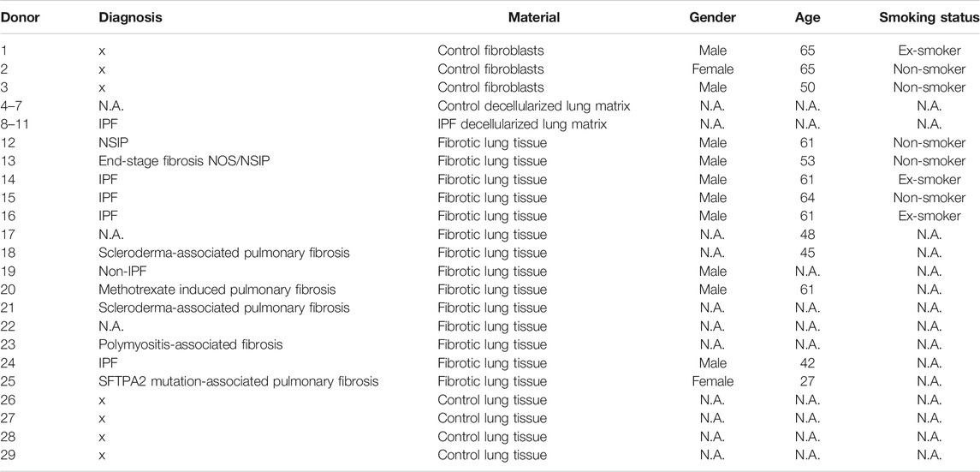
Task: Click the Non-IPF diagnosis cell
Action: (x=122, y=272)
